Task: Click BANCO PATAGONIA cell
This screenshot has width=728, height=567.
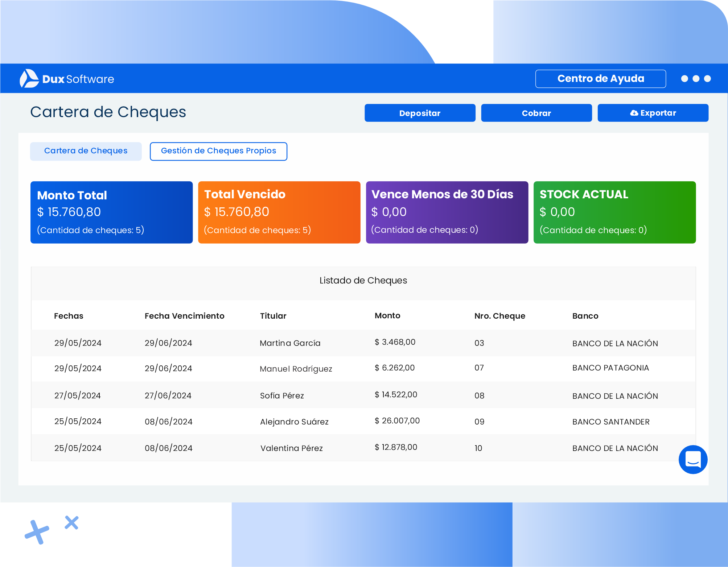Action: 610,368
